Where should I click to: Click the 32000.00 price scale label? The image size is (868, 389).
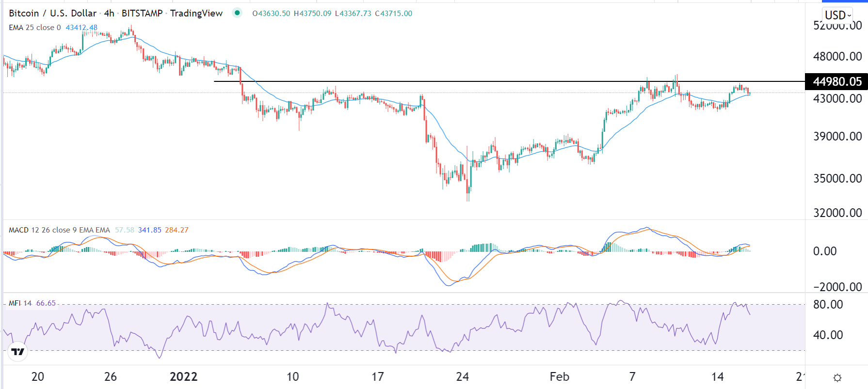(837, 213)
